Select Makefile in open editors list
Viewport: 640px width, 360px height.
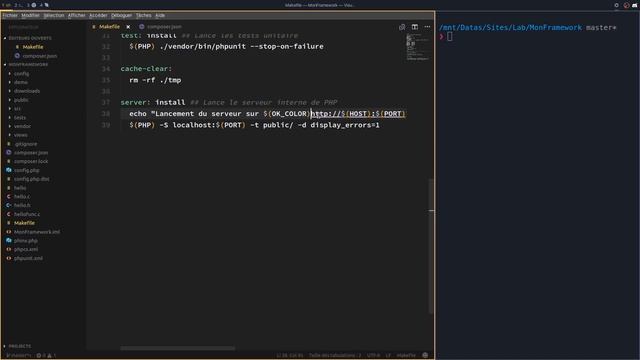pos(33,47)
